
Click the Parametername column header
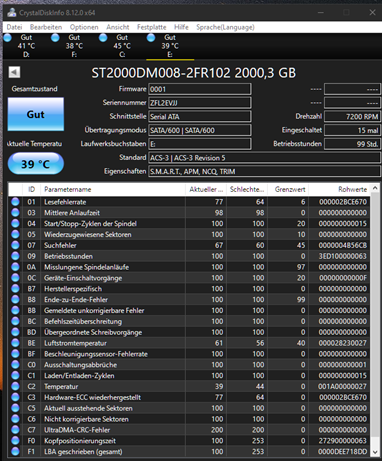pyautogui.click(x=113, y=189)
